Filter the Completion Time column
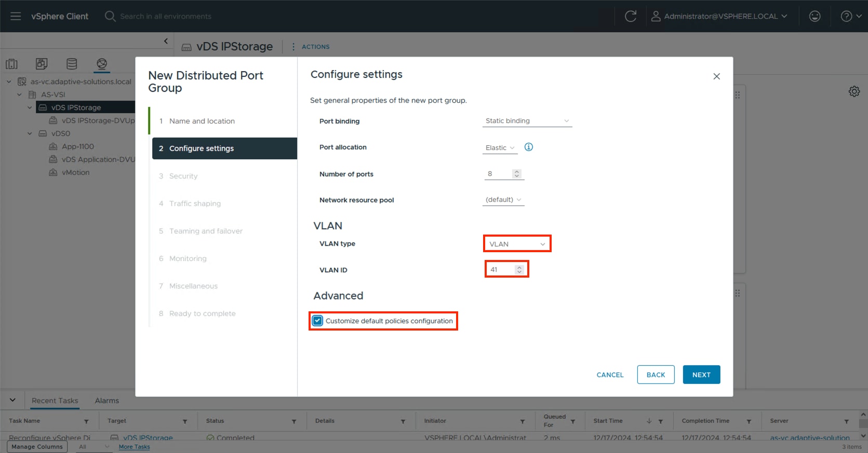The image size is (868, 453). (749, 421)
